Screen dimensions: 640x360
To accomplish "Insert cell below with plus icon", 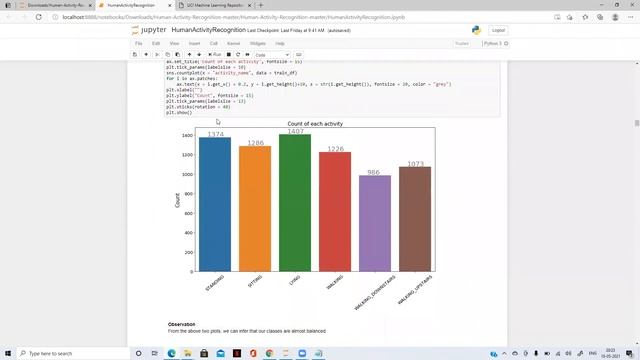I will (146, 55).
